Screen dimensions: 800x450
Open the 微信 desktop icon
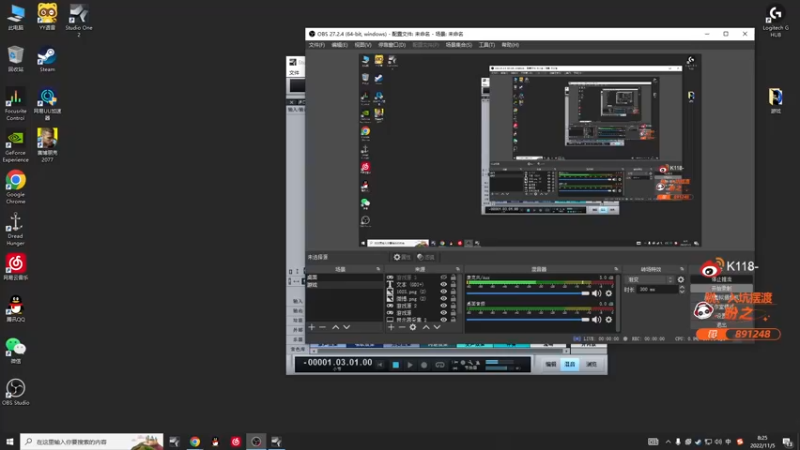coord(15,351)
